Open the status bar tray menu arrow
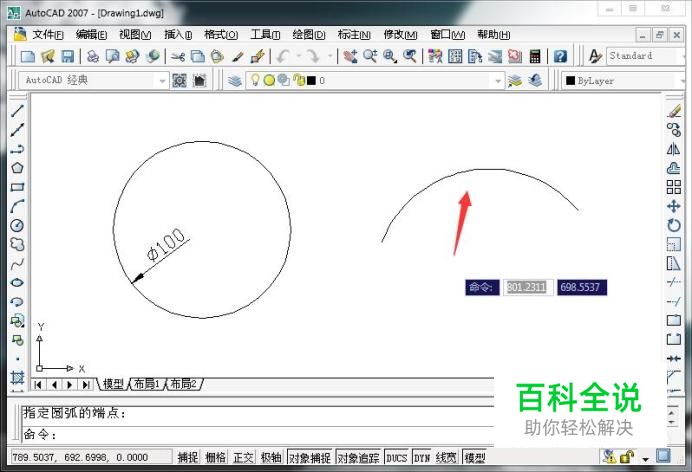The image size is (692, 472). coord(645,459)
